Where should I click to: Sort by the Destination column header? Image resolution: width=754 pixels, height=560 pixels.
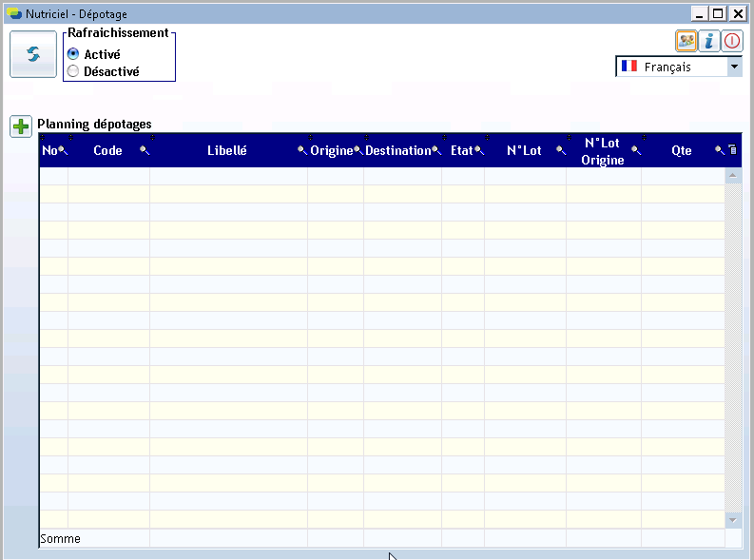coord(398,151)
